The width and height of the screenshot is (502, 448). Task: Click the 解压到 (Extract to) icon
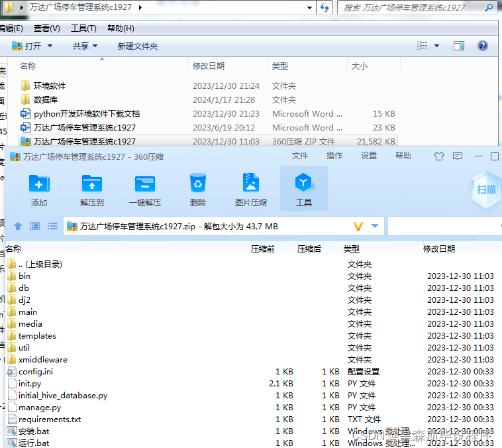tap(92, 184)
